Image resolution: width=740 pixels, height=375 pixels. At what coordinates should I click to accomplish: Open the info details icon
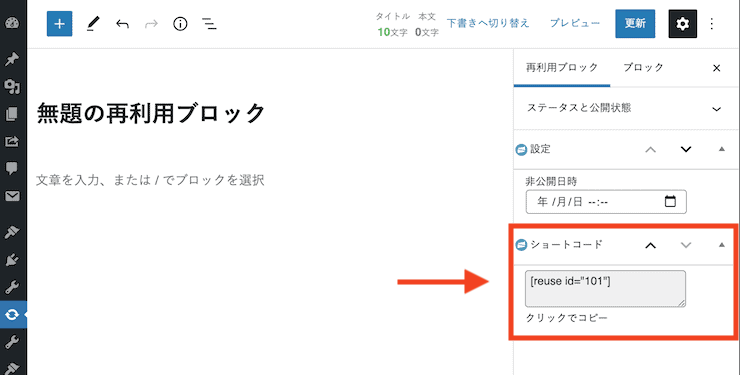(180, 24)
